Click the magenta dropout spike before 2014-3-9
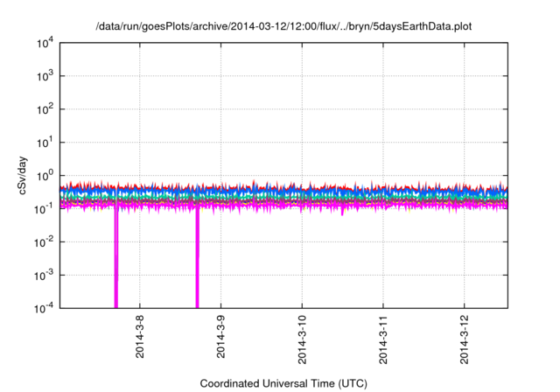The height and width of the screenshot is (392, 560). click(x=197, y=259)
